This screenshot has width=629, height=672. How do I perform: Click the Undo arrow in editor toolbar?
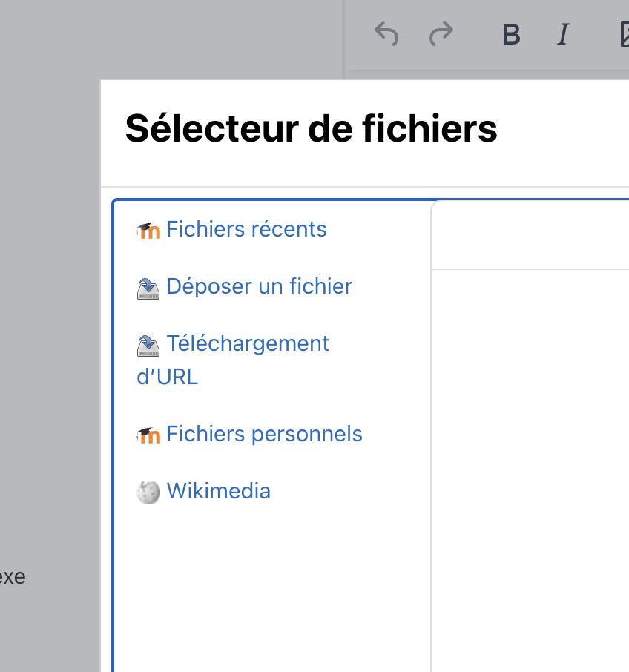(386, 34)
